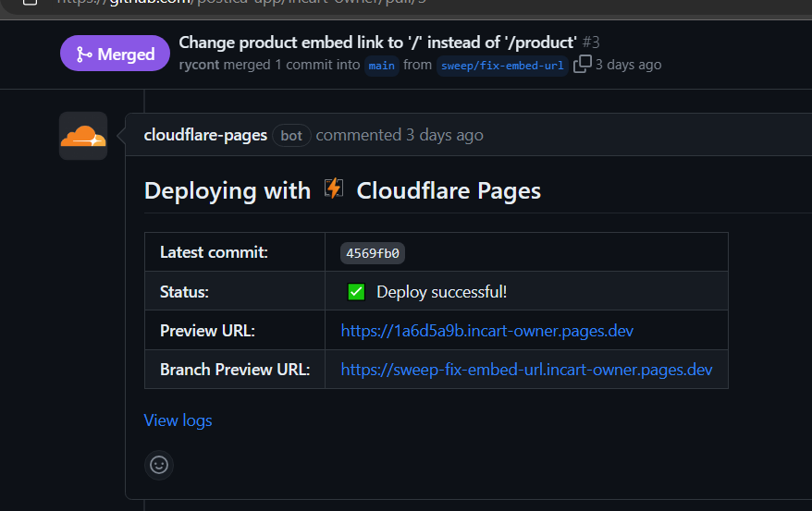
Task: Open the sweep-fix-embed-url branch preview URL
Action: [526, 370]
